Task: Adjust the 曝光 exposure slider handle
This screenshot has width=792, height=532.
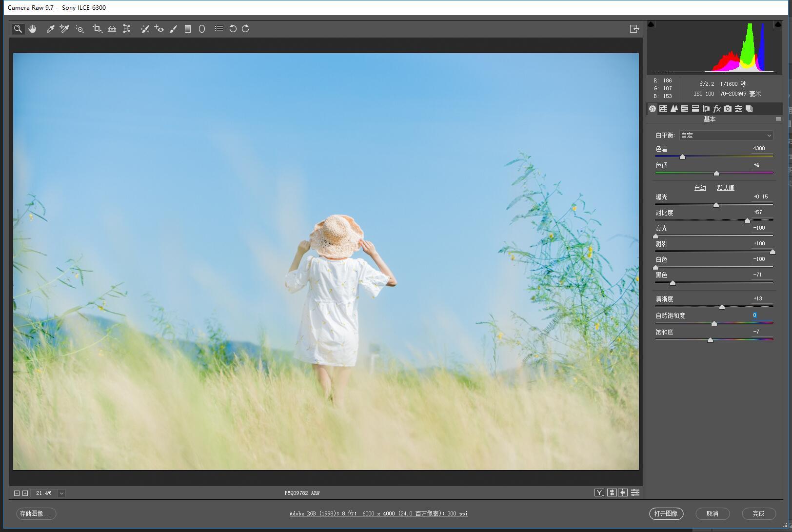Action: coord(716,205)
